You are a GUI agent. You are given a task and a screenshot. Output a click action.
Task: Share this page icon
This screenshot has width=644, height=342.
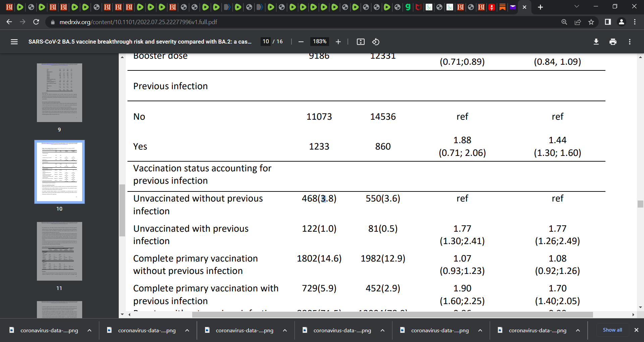[578, 22]
